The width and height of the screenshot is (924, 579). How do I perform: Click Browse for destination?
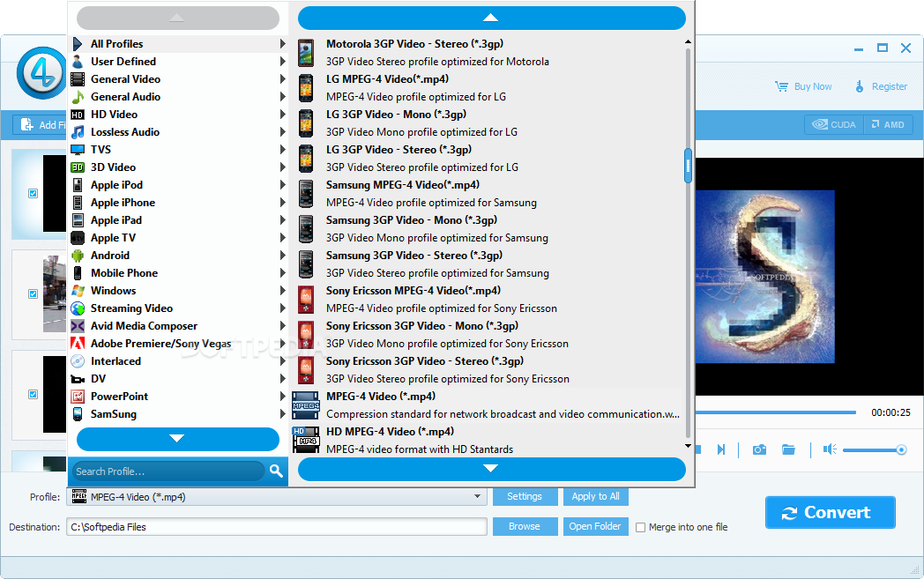[x=525, y=527]
